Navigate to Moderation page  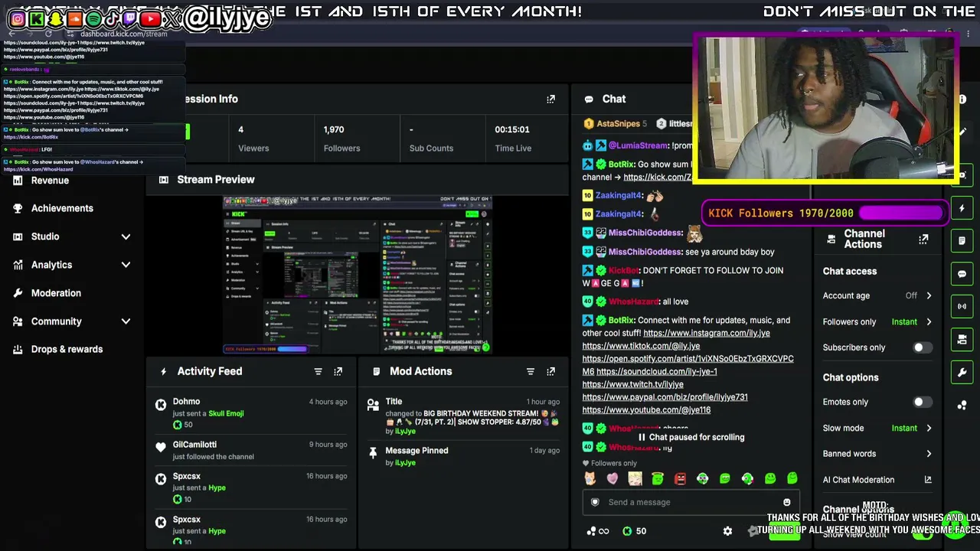click(56, 293)
